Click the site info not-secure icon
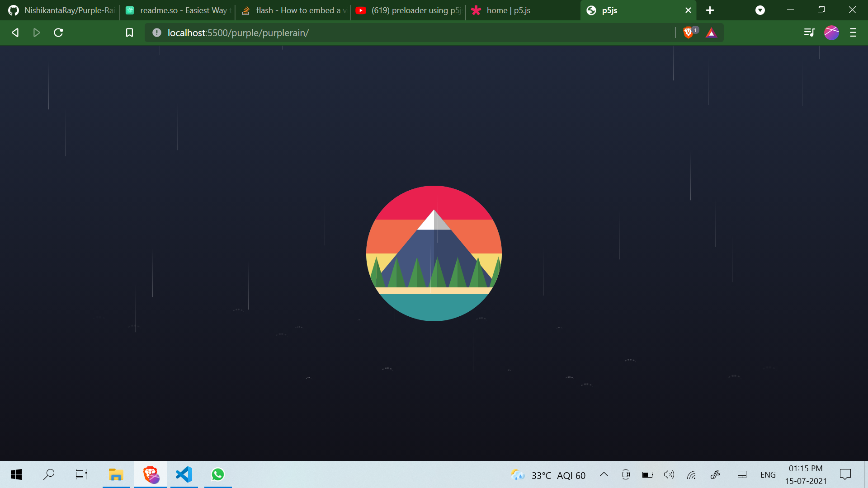Viewport: 868px width, 488px height. point(157,33)
